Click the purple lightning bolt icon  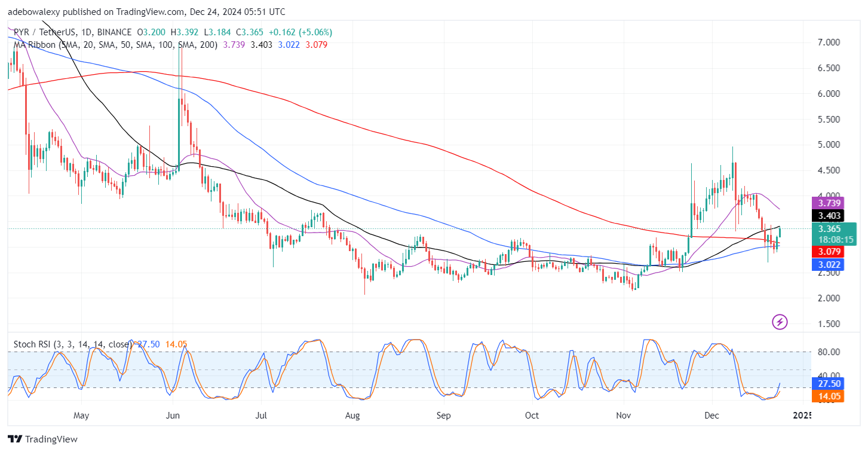click(780, 322)
